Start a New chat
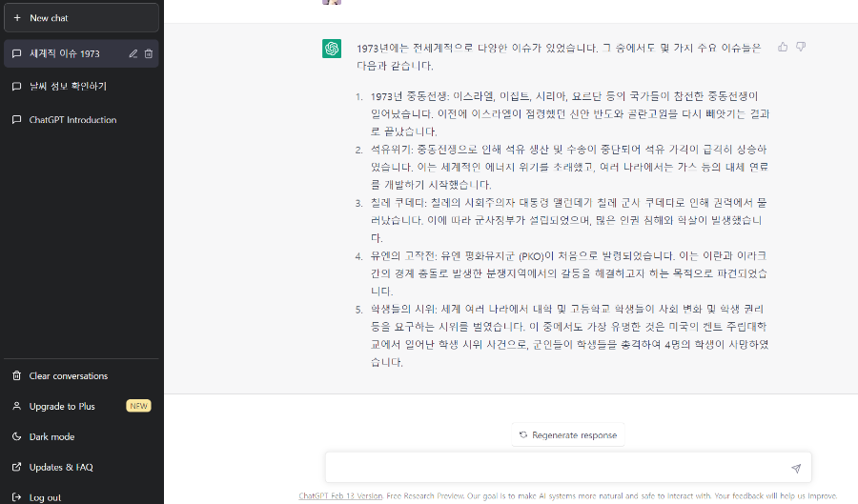The height and width of the screenshot is (504, 858). (x=81, y=17)
